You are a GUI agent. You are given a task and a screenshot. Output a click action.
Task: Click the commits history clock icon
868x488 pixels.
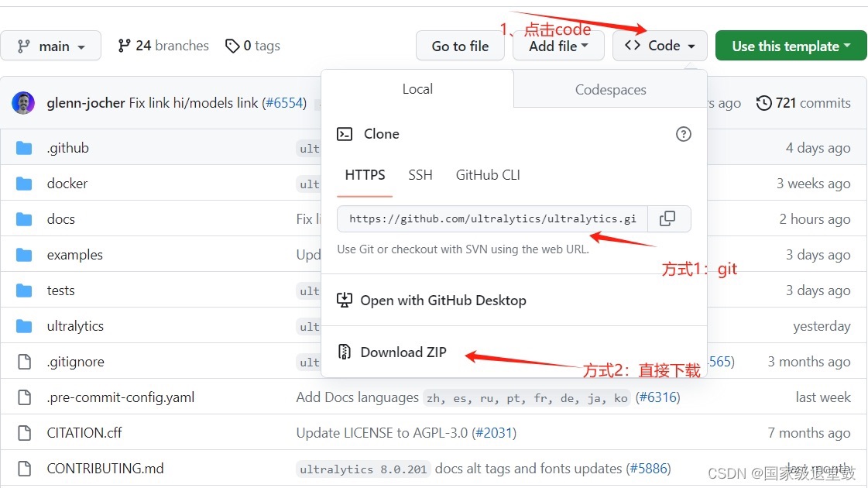tap(764, 103)
